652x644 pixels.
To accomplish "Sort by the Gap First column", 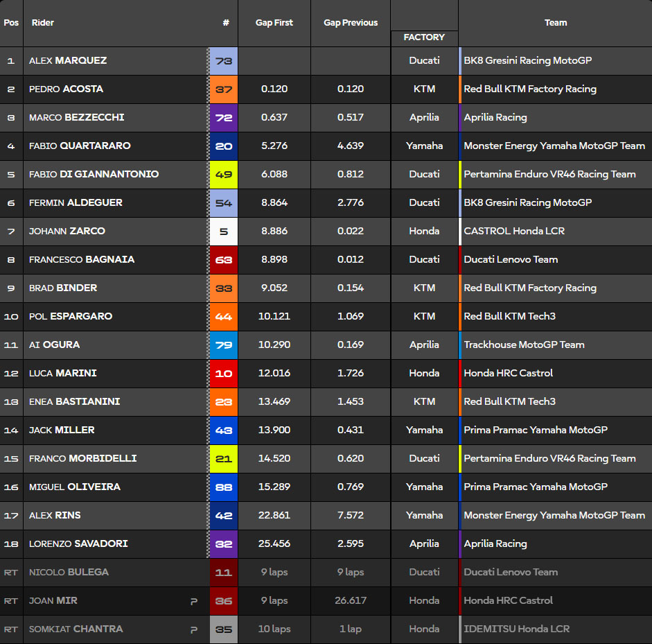I will pos(274,23).
